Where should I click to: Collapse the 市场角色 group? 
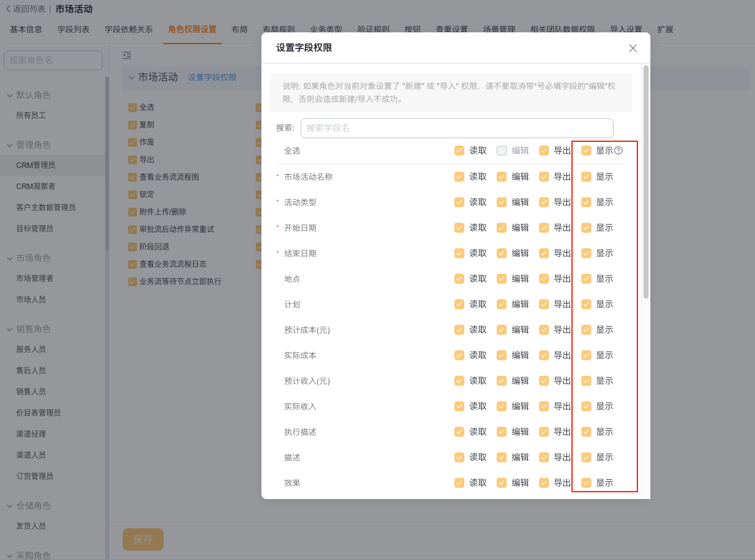coord(10,258)
